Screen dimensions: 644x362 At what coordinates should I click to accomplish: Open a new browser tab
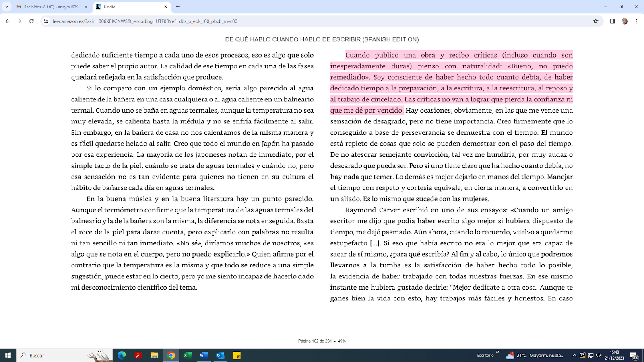178,7
